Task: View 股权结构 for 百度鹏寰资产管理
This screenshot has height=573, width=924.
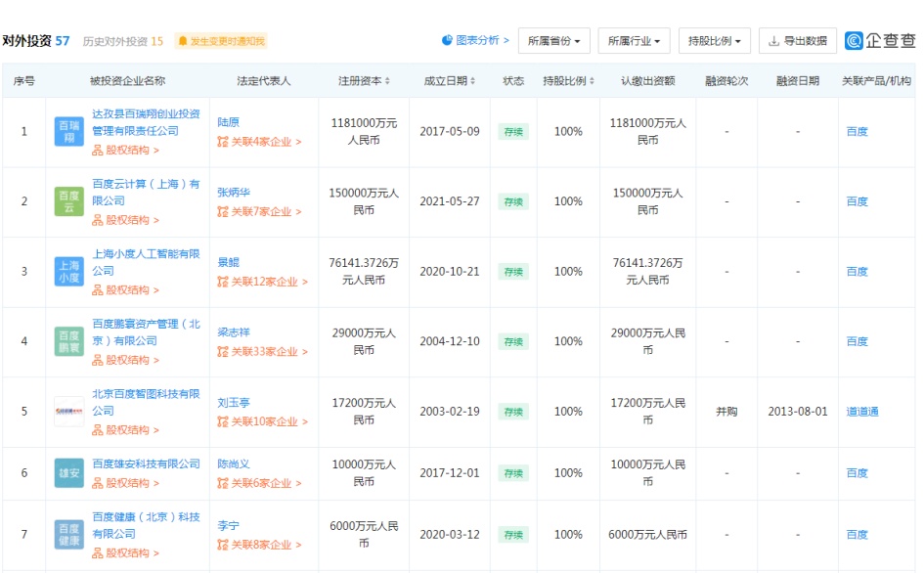Action: (x=125, y=360)
